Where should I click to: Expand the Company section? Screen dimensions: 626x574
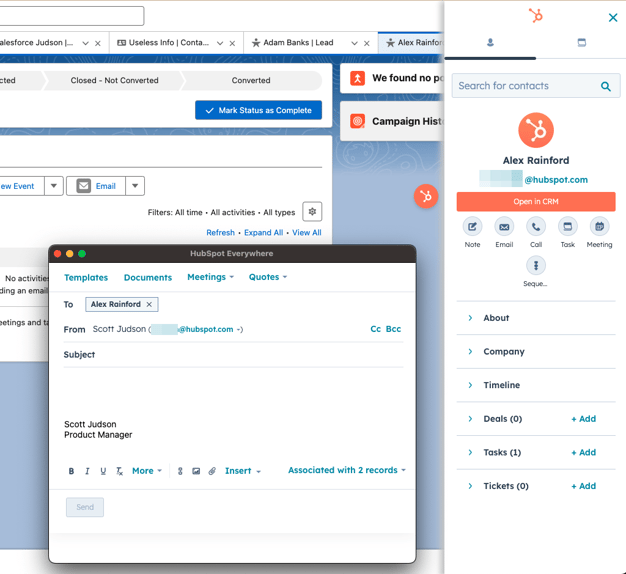point(503,352)
